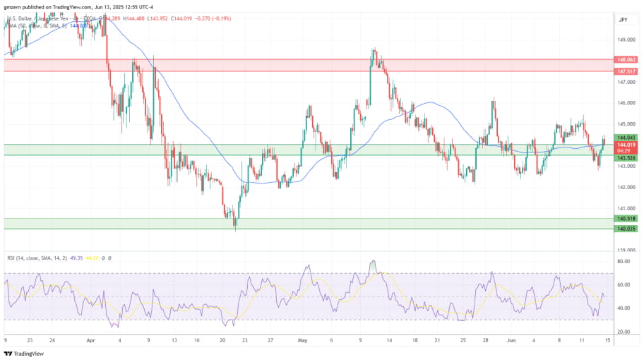Click the 11 date label on time axis
644x362 pixels.
582,340
